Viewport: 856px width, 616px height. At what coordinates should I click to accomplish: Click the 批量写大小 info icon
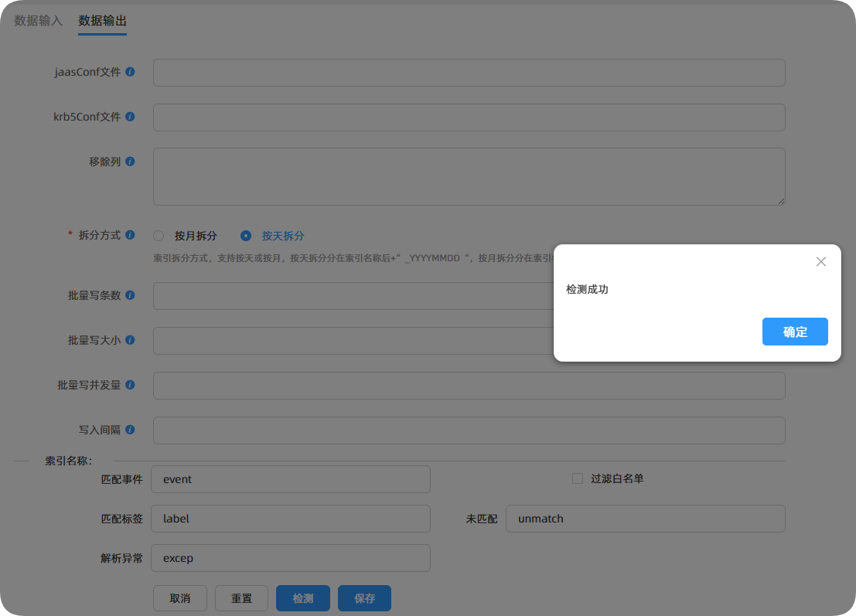131,339
